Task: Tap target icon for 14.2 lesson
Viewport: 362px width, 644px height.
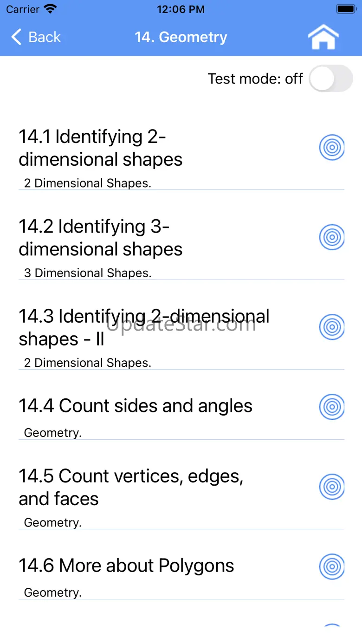Action: click(332, 237)
